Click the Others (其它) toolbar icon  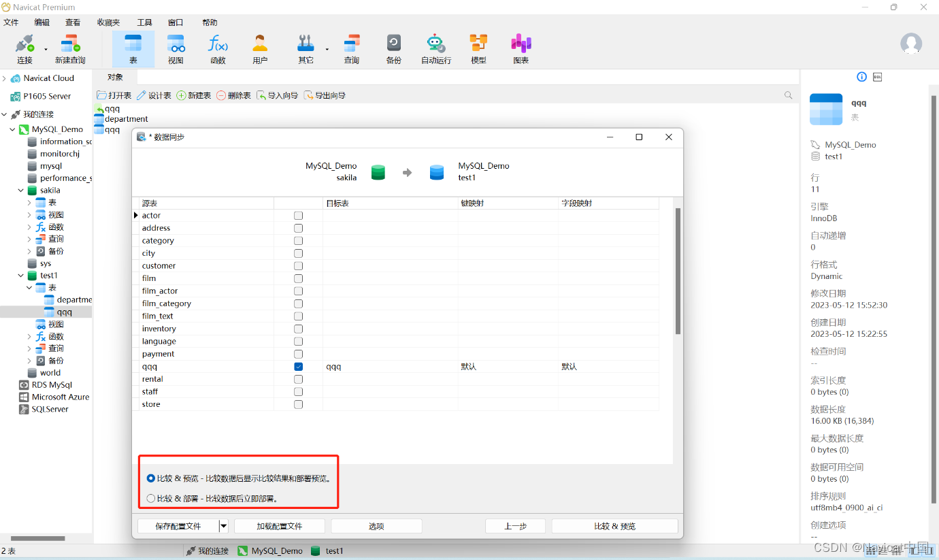coord(306,48)
